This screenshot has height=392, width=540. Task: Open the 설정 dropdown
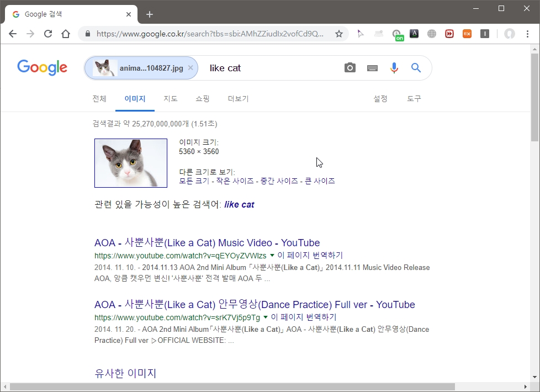point(380,99)
